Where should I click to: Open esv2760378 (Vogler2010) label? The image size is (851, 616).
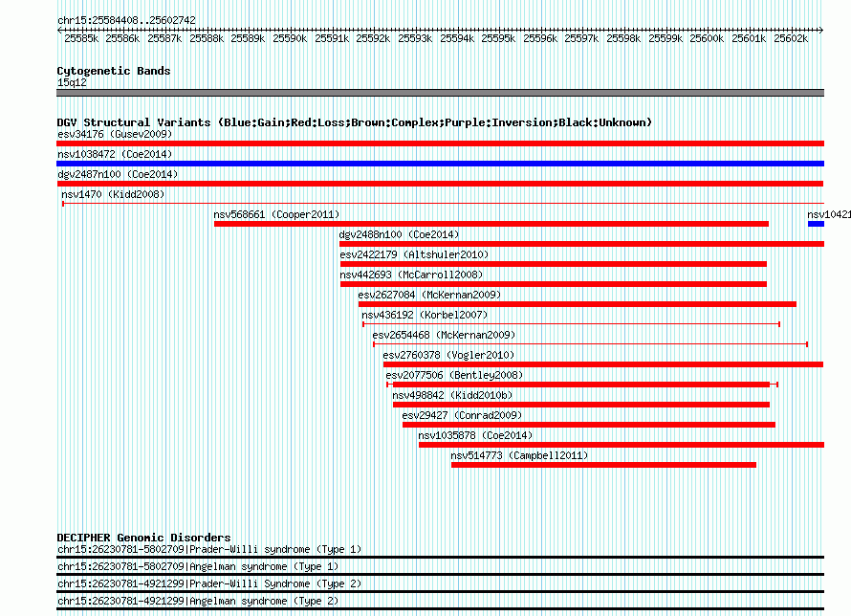(x=448, y=355)
